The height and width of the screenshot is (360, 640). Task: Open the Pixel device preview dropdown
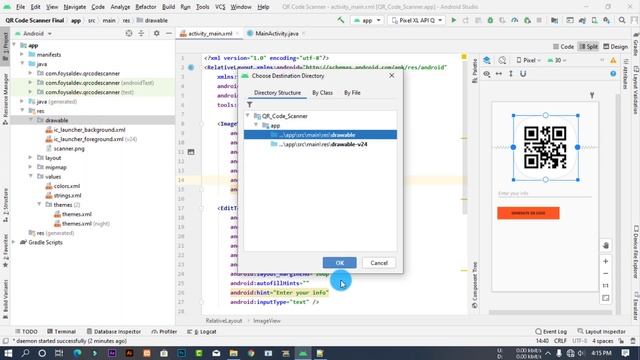pyautogui.click(x=529, y=60)
